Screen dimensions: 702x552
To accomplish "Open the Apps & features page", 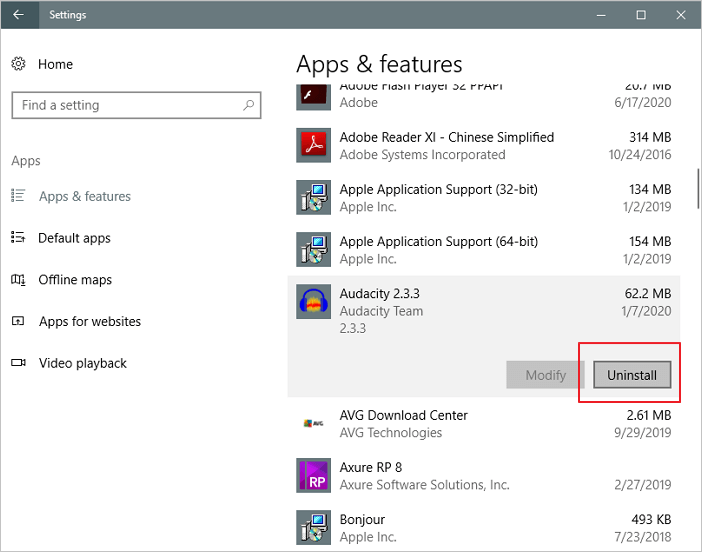I will [84, 197].
